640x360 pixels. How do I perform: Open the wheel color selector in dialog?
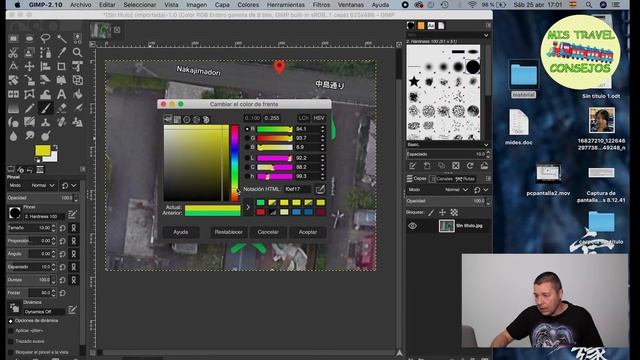tap(187, 119)
